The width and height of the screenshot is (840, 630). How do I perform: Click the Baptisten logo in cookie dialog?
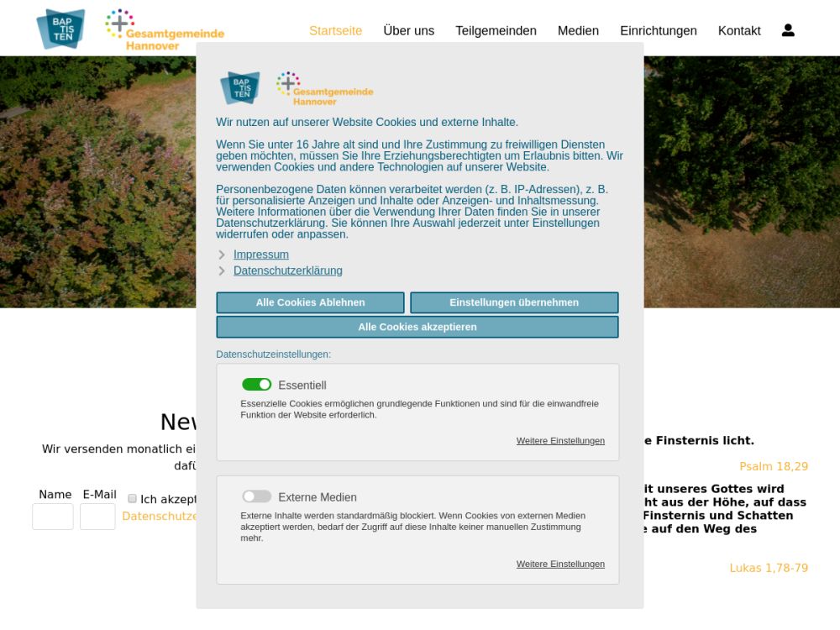[239, 88]
